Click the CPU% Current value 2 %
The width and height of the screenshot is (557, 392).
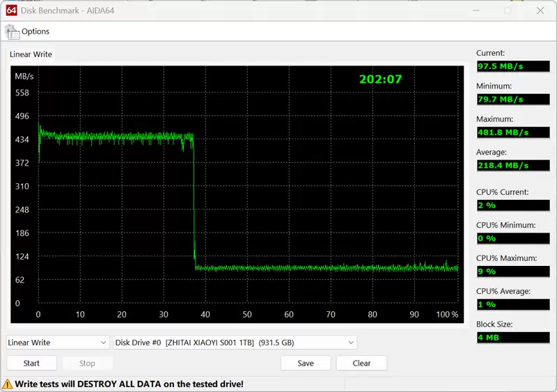tap(513, 205)
